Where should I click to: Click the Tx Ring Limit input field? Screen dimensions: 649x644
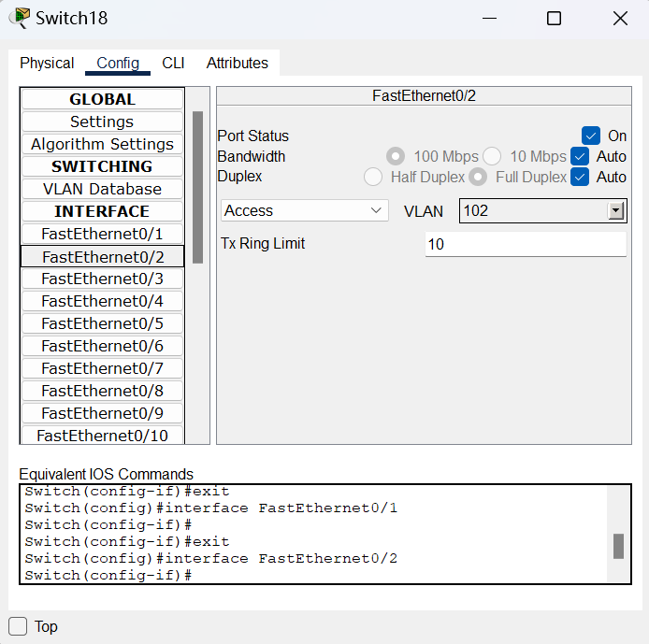[525, 245]
